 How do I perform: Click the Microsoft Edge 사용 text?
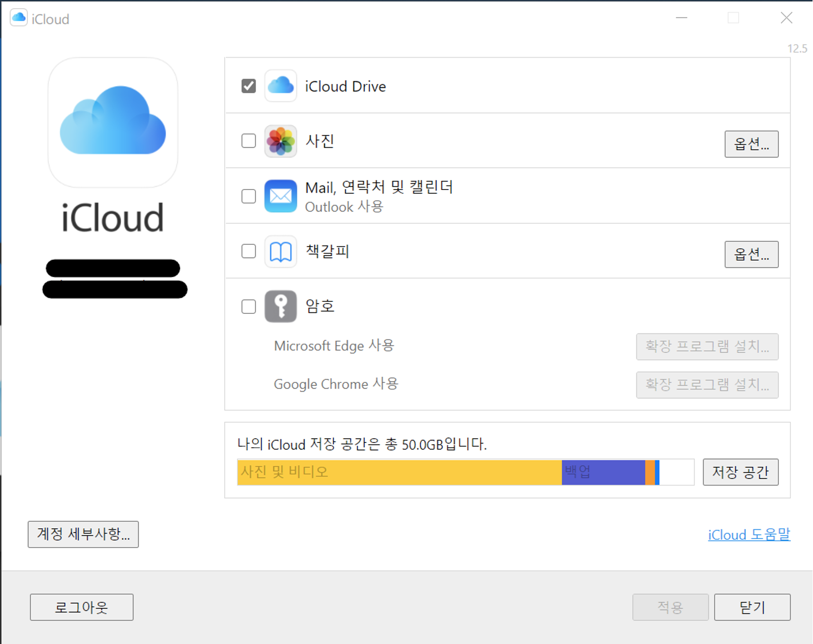(334, 346)
